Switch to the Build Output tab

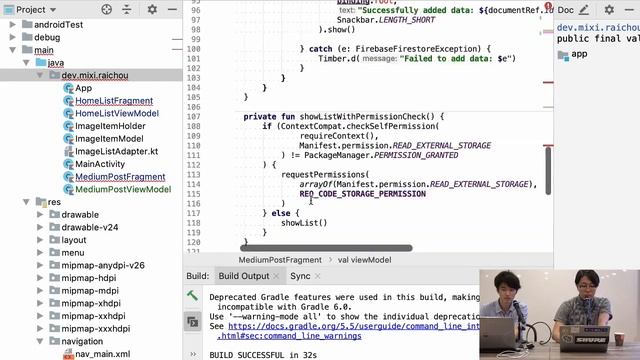pos(244,276)
